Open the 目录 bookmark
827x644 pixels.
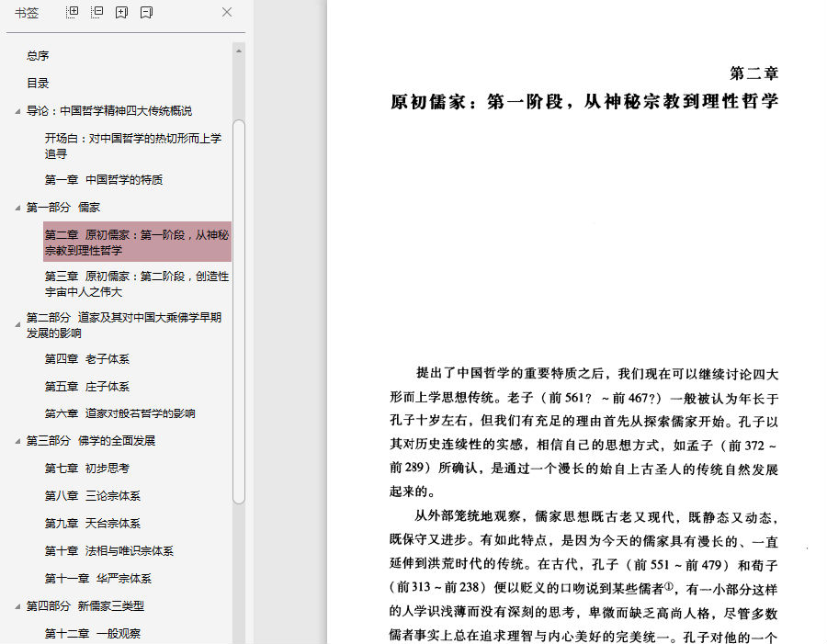[x=38, y=83]
